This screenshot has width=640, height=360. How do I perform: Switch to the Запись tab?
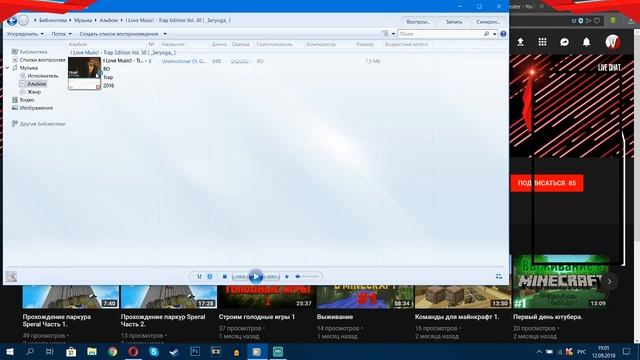(x=454, y=22)
